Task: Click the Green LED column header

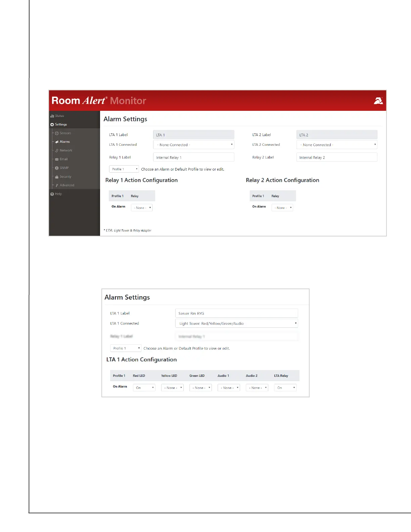Action: pos(197,376)
